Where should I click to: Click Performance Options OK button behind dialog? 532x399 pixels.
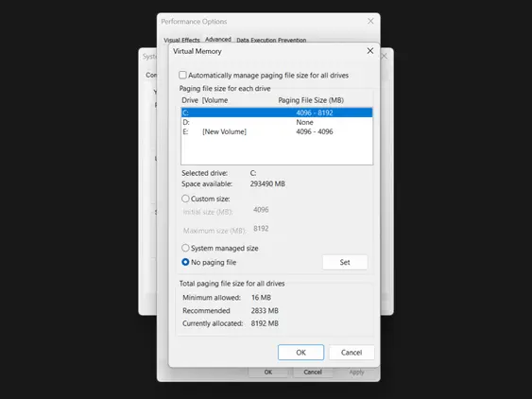(268, 373)
